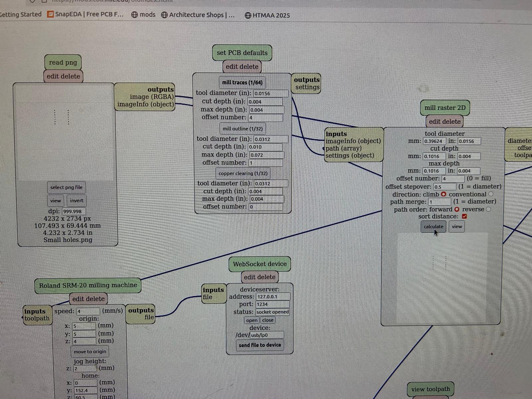This screenshot has height=399, width=532.
Task: Invert the loaded png image
Action: (x=76, y=200)
